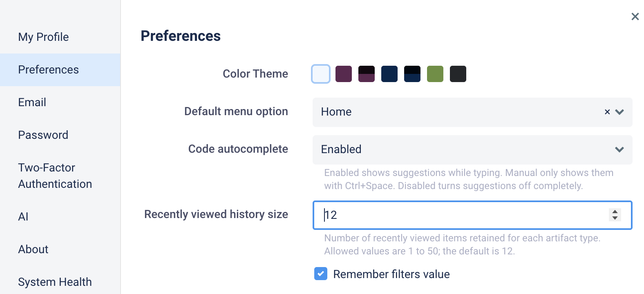Choose the plum purple color theme
This screenshot has width=644, height=294.
pyautogui.click(x=344, y=74)
